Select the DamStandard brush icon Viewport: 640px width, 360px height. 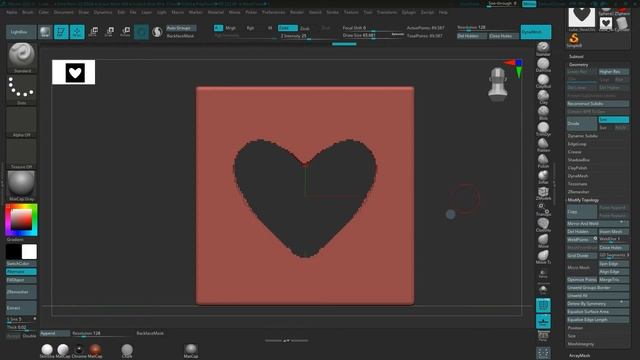[543, 65]
